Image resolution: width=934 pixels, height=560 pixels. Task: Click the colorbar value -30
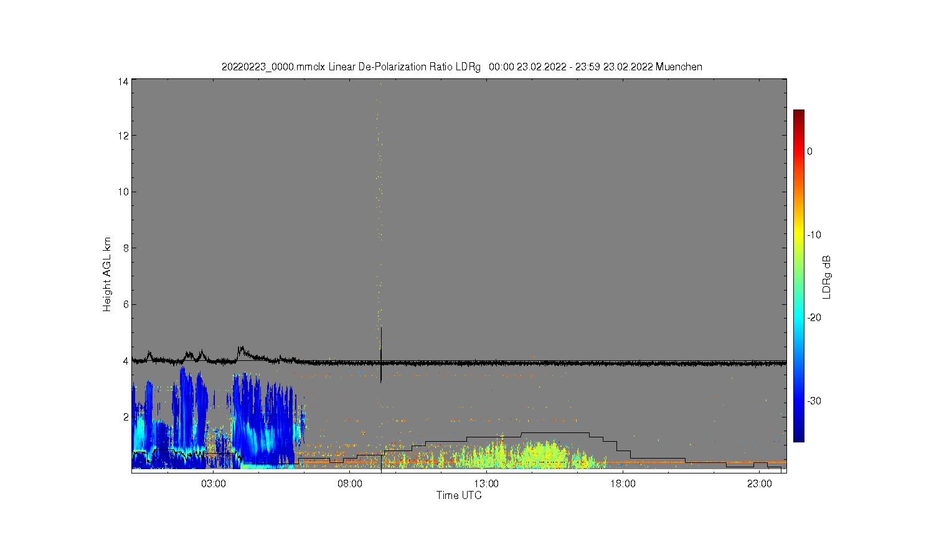pos(814,401)
